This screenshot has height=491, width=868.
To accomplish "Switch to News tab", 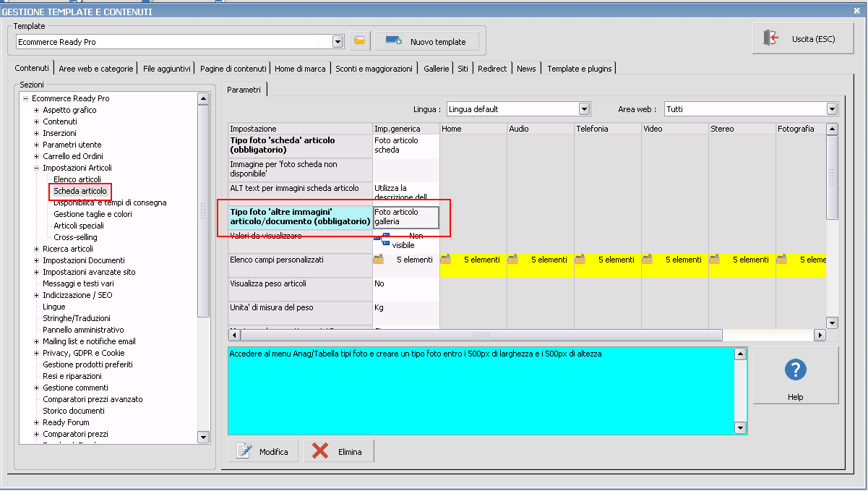I will (526, 69).
